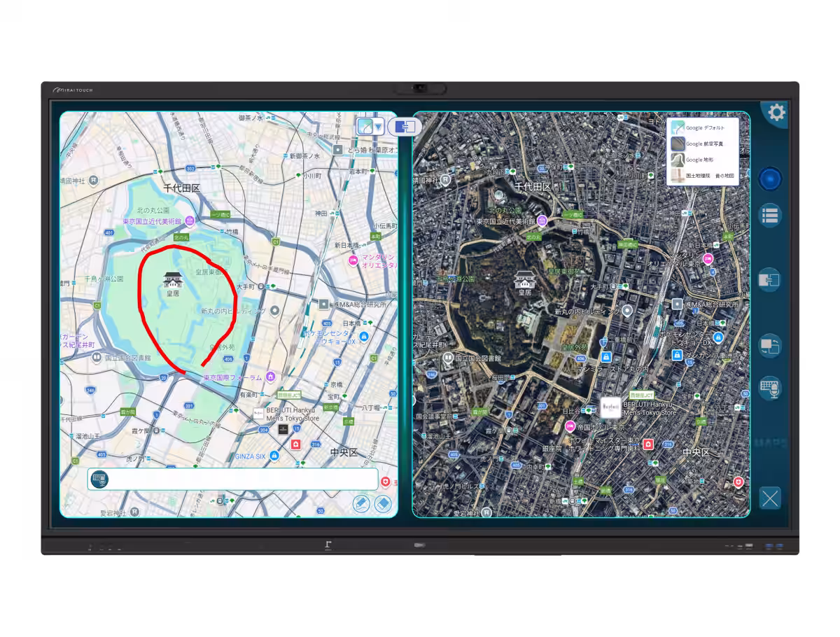Close the maps app with X button
840x637 pixels.
[x=770, y=498]
